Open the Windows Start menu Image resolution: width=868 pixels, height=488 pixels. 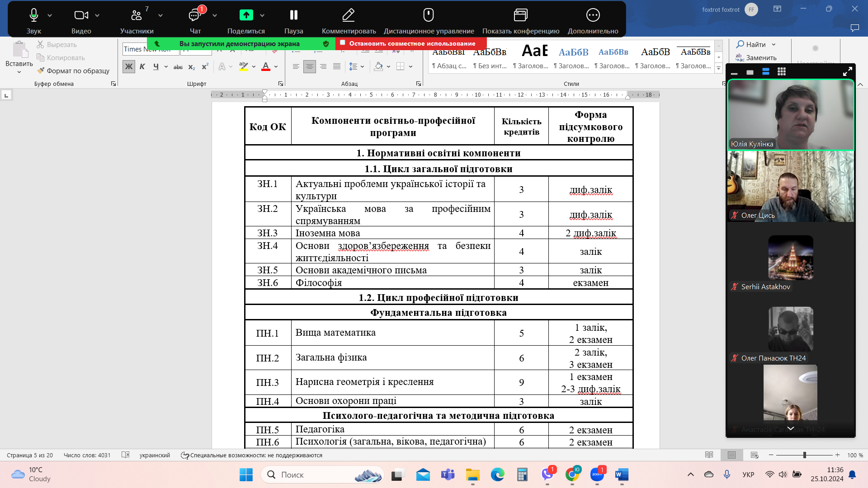pyautogui.click(x=246, y=474)
